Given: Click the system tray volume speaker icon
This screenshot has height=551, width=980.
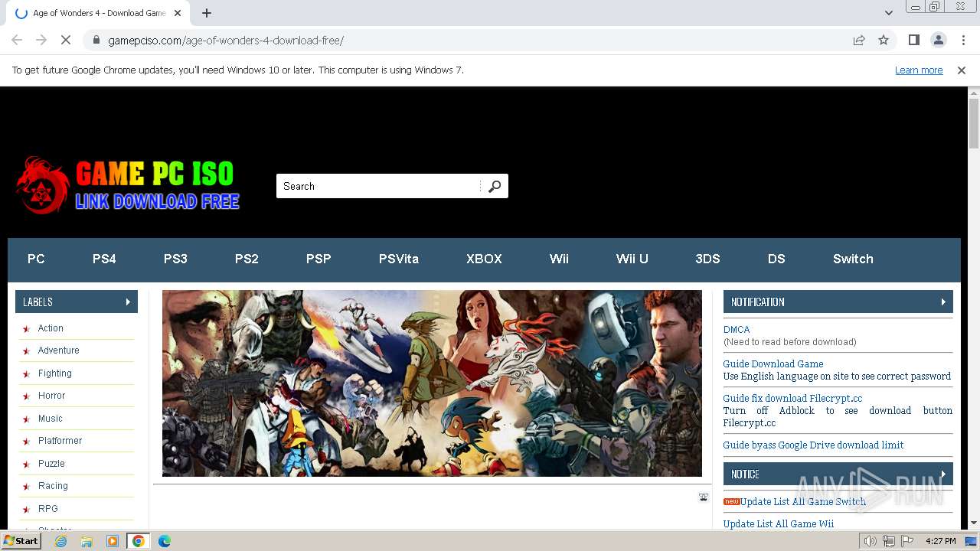Looking at the screenshot, I should tap(871, 541).
